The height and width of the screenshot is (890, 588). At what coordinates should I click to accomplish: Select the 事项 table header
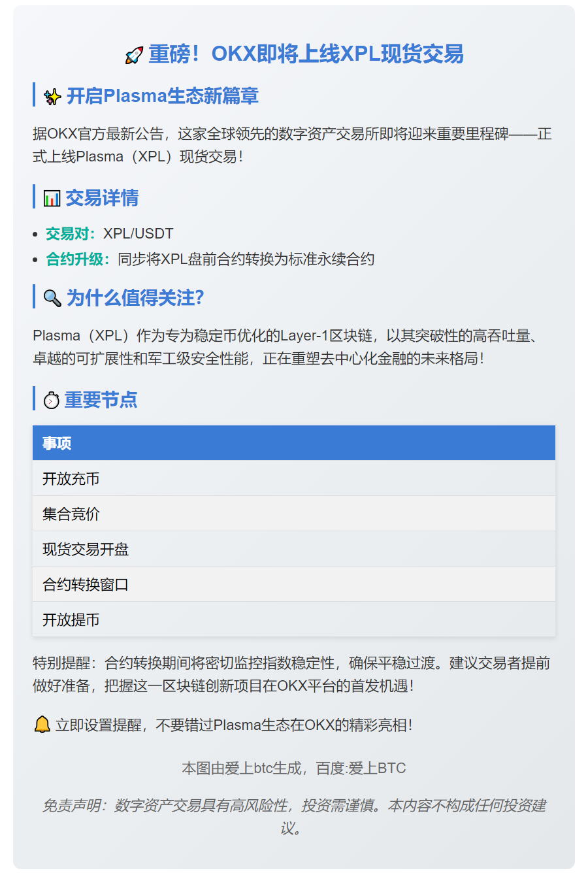(57, 443)
